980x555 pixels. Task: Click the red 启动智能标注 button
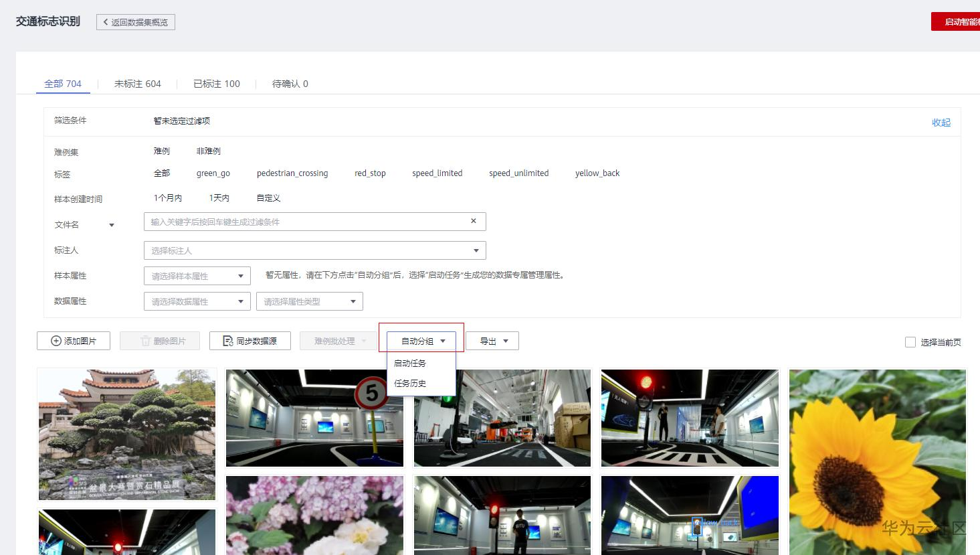tap(955, 21)
